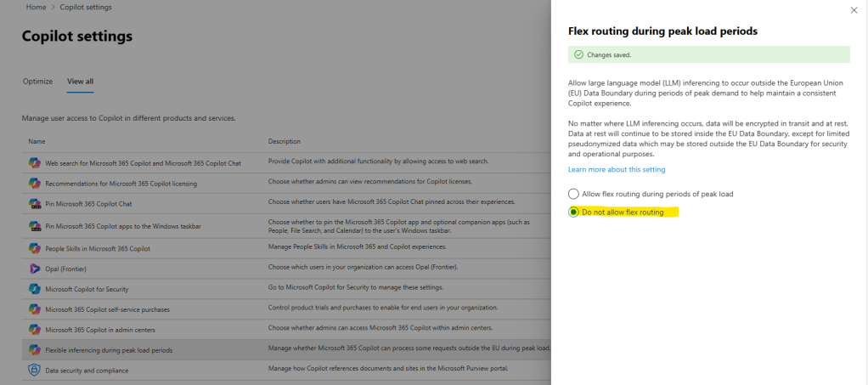Click the Recommendations for Copilot licensing icon
This screenshot has width=868, height=385.
point(35,183)
